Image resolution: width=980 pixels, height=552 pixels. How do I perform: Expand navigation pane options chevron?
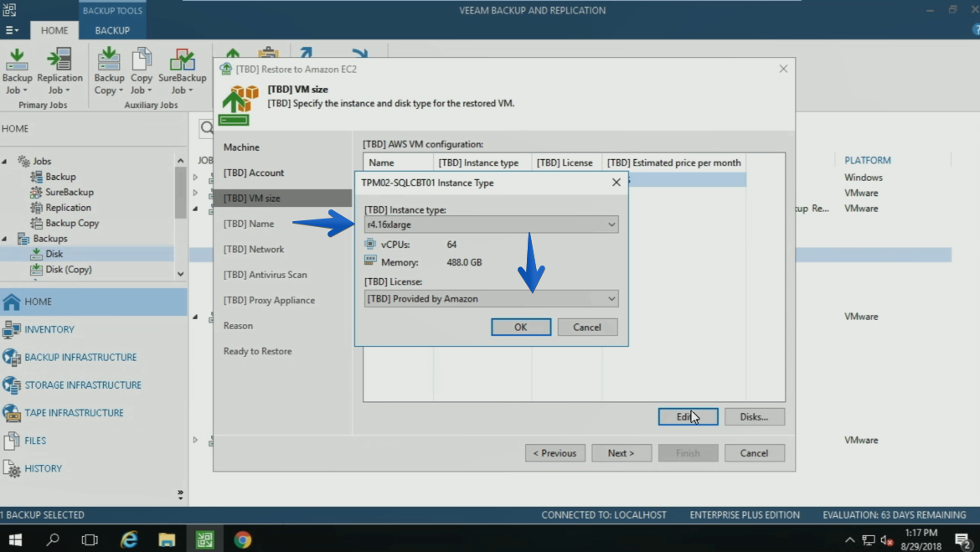pos(180,494)
